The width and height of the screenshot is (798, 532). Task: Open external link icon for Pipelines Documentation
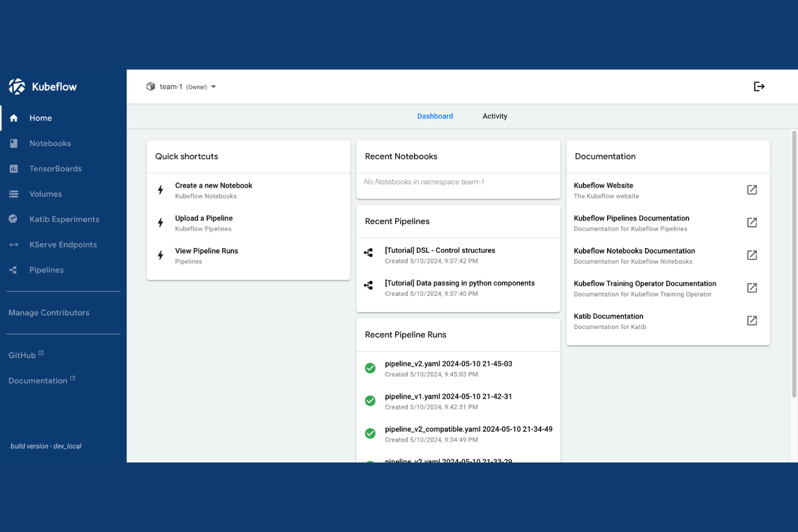(x=752, y=223)
